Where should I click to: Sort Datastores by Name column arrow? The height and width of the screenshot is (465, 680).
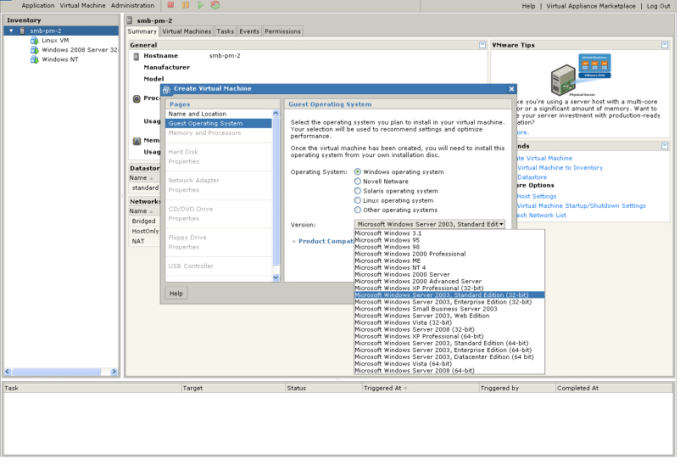(151, 178)
